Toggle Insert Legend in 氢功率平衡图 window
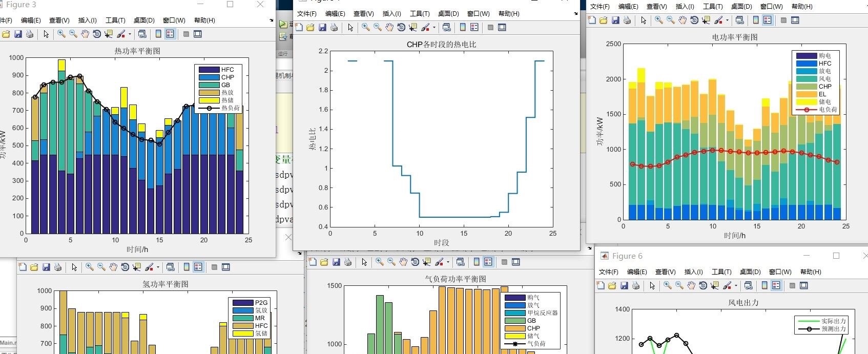Image resolution: width=868 pixels, height=354 pixels. click(198, 267)
